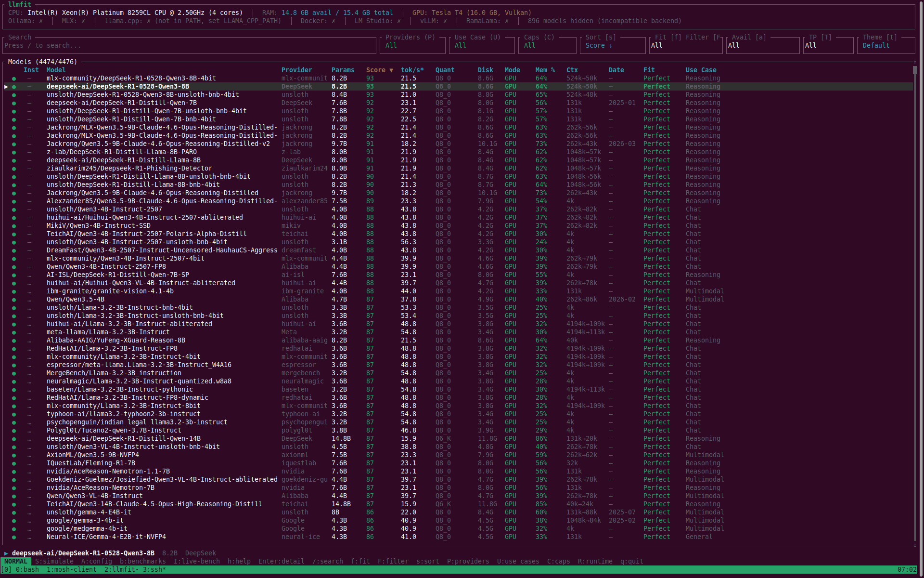Screen dimensions: 924x578
Task: Click status dot of deepseek-ai/DeepSeek-R1-Distill-Qwen-14B row
Action: point(14,439)
